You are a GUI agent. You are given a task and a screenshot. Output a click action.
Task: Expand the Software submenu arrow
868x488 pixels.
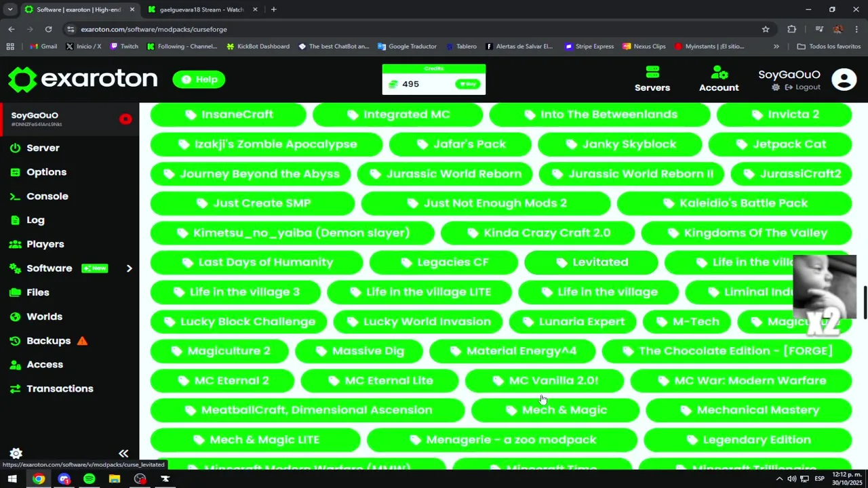(x=129, y=268)
